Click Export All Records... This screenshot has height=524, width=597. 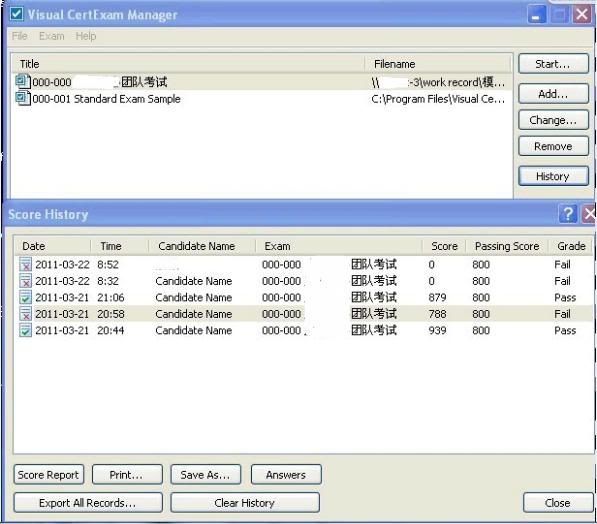88,503
